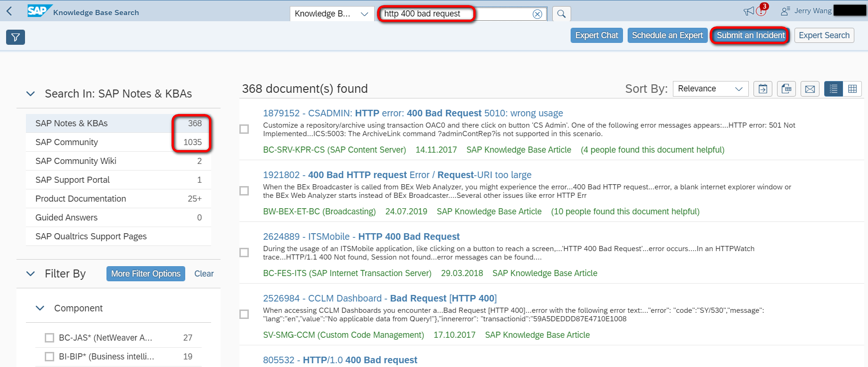Go back using the left arrow icon

coord(9,12)
